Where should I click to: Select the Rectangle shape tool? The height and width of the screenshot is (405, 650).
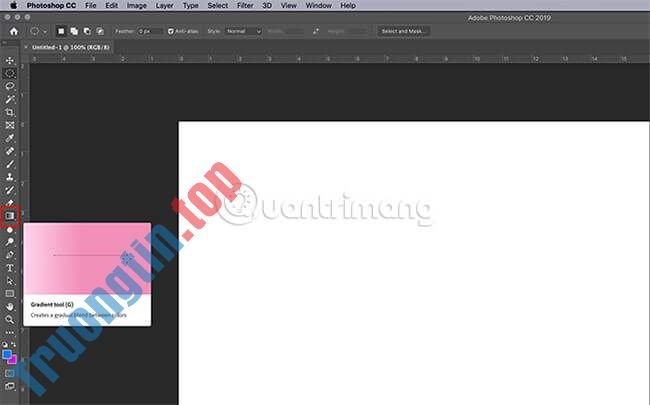click(x=10, y=293)
